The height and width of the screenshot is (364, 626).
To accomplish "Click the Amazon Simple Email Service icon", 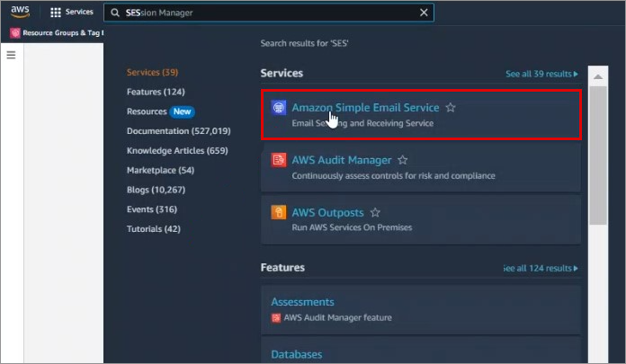I will 279,108.
